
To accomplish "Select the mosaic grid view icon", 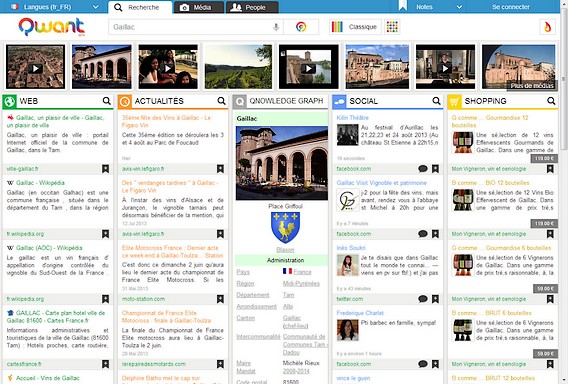I will tap(392, 27).
